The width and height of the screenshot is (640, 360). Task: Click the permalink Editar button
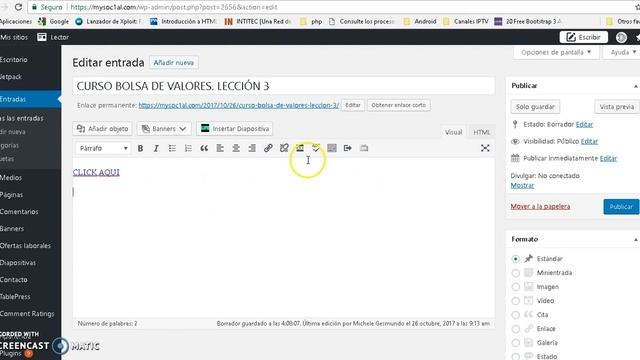click(x=353, y=105)
